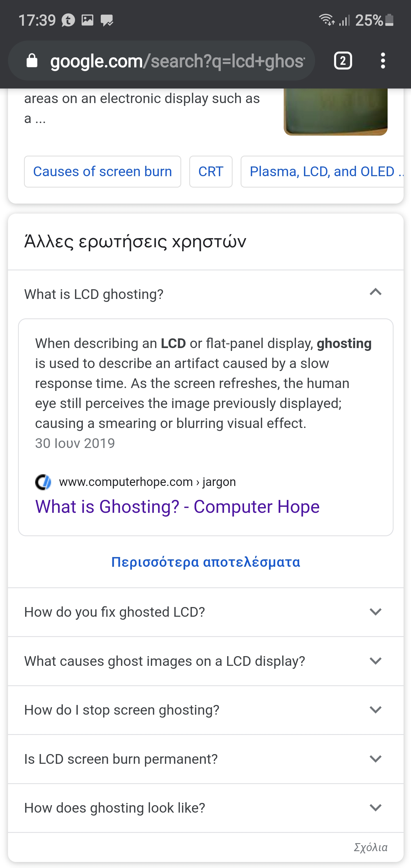This screenshot has width=411, height=868.
Task: Expand 'How do I stop screen ghosting?'
Action: click(x=205, y=710)
